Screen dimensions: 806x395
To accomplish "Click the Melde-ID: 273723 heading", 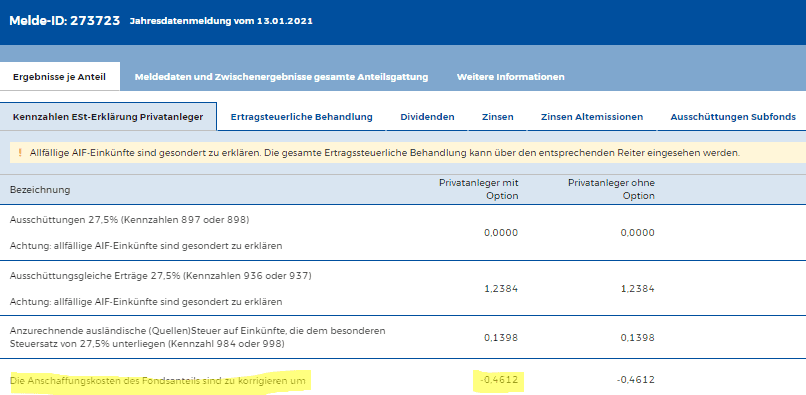I will (65, 21).
